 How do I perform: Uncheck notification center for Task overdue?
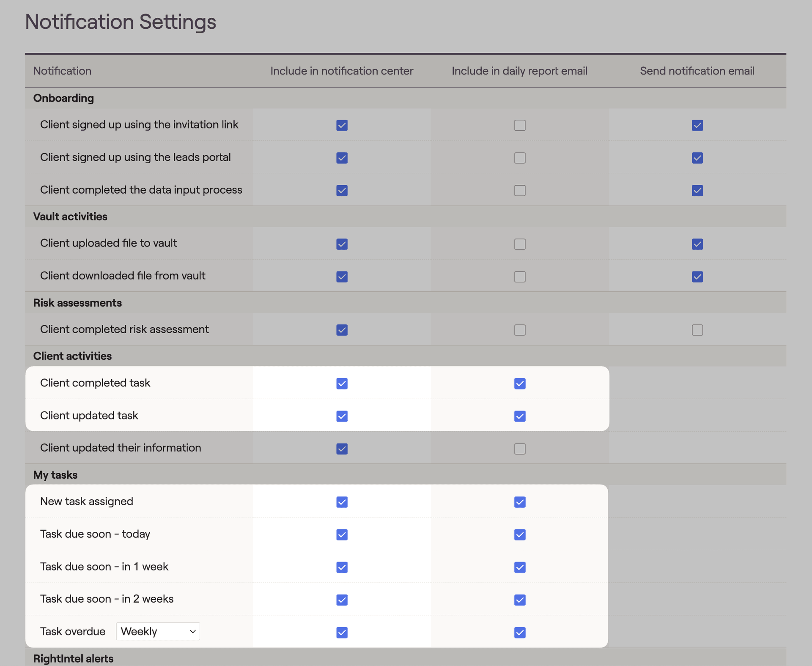[342, 633]
